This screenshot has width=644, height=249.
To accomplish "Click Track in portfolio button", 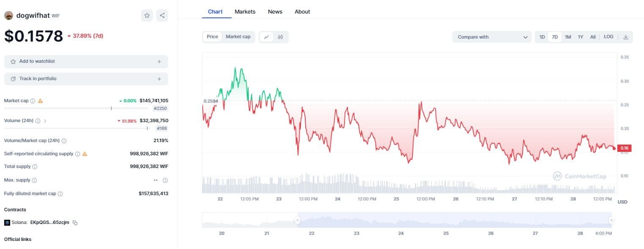I will click(86, 79).
